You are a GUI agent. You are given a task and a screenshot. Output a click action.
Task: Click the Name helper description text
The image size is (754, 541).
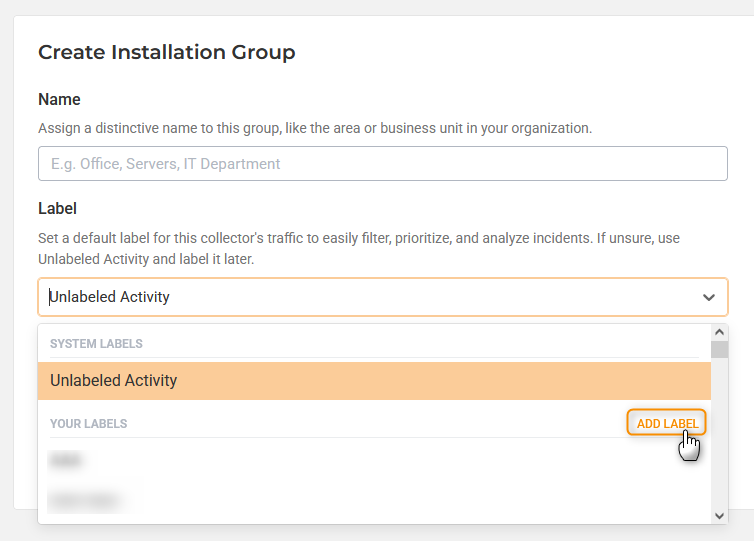tap(314, 128)
